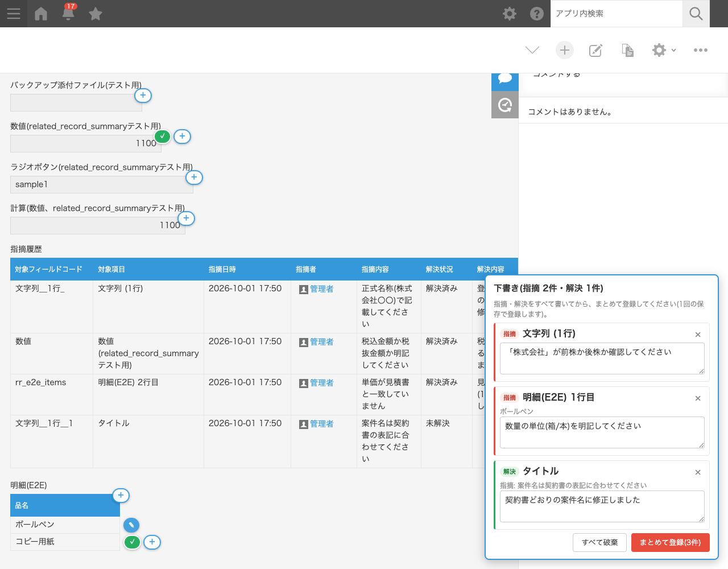Open notifications bell with 17 badge
The width and height of the screenshot is (728, 569).
[x=68, y=13]
